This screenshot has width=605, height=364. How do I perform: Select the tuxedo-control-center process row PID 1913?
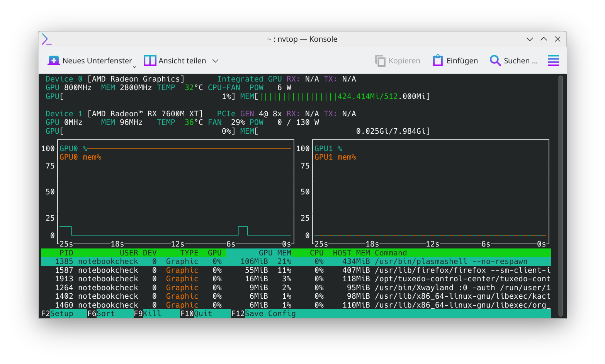tap(296, 279)
